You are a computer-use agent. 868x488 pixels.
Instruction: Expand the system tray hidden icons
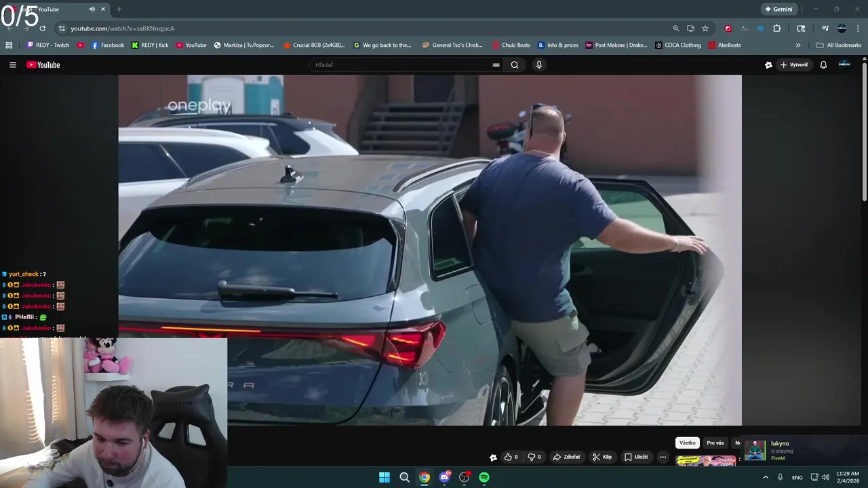[766, 477]
